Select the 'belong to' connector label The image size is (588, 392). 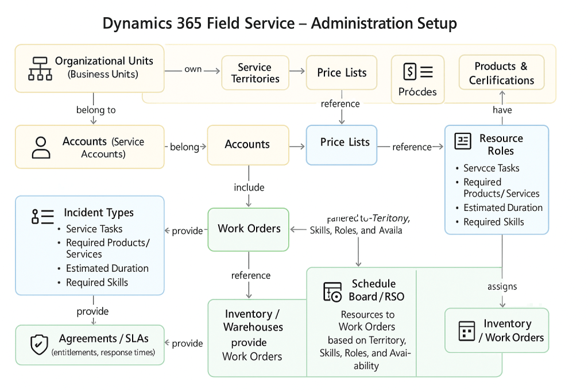pos(95,110)
